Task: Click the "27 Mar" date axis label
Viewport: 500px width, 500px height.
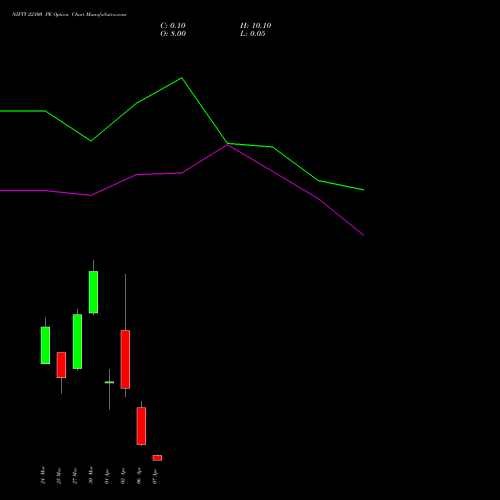Action: 75,475
